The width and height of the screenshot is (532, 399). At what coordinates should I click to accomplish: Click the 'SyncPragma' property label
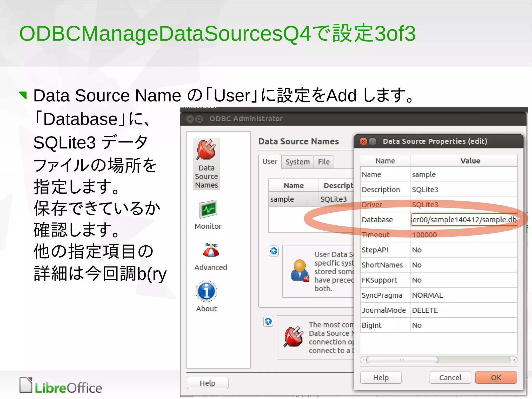click(x=382, y=295)
